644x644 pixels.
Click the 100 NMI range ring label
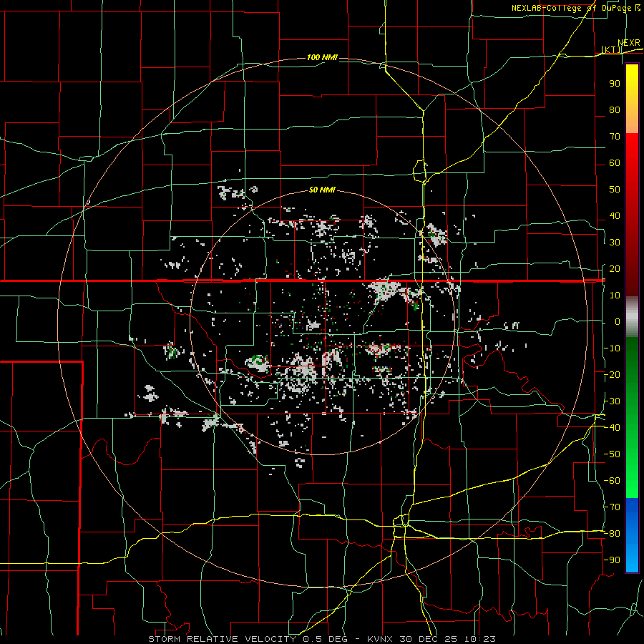coord(322,57)
